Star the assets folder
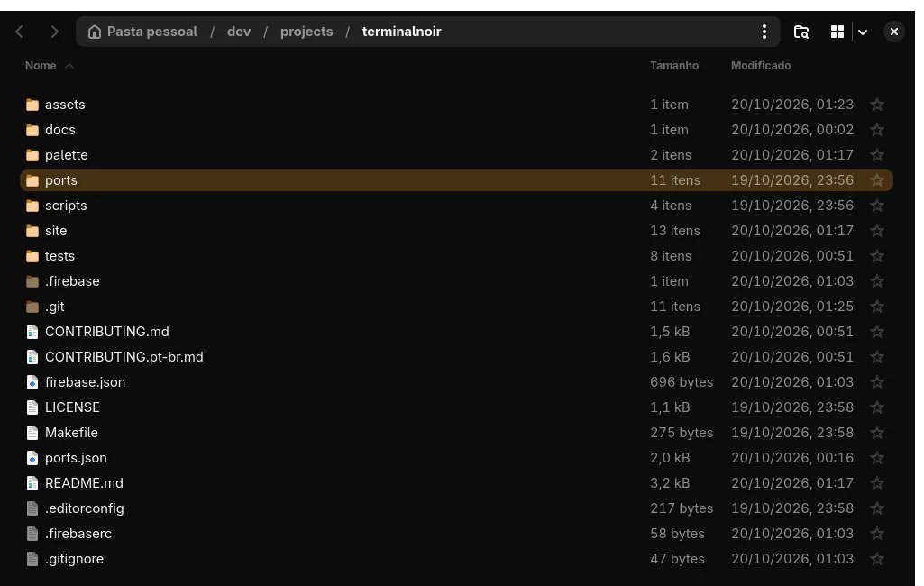Screen dimensions: 924x586 click(877, 105)
